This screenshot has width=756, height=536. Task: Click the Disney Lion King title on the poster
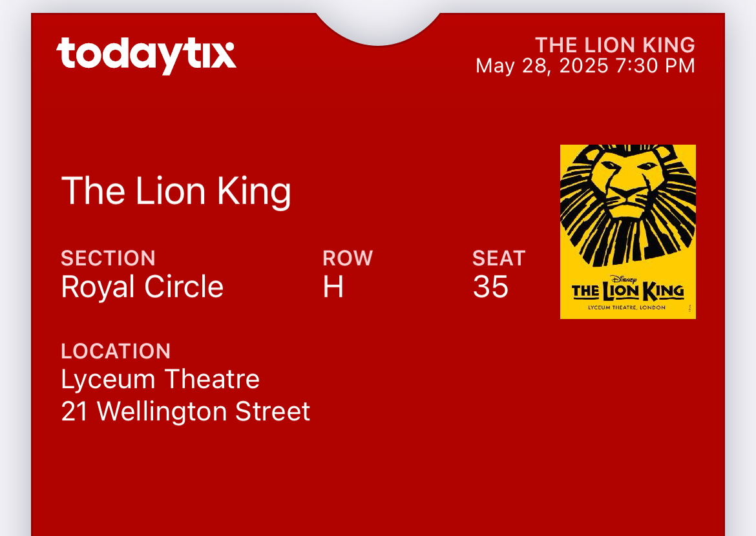click(628, 289)
